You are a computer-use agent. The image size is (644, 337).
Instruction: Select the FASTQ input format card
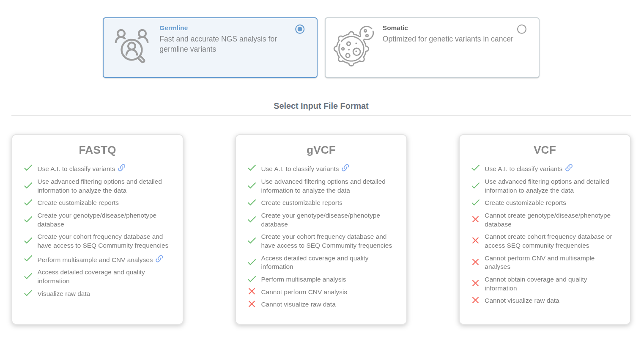(97, 229)
